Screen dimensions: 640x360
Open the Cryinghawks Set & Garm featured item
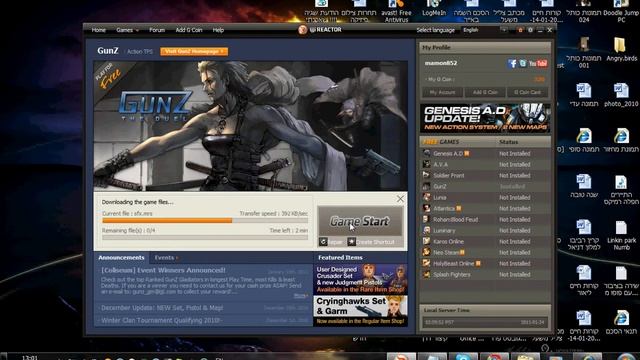[x=360, y=311]
